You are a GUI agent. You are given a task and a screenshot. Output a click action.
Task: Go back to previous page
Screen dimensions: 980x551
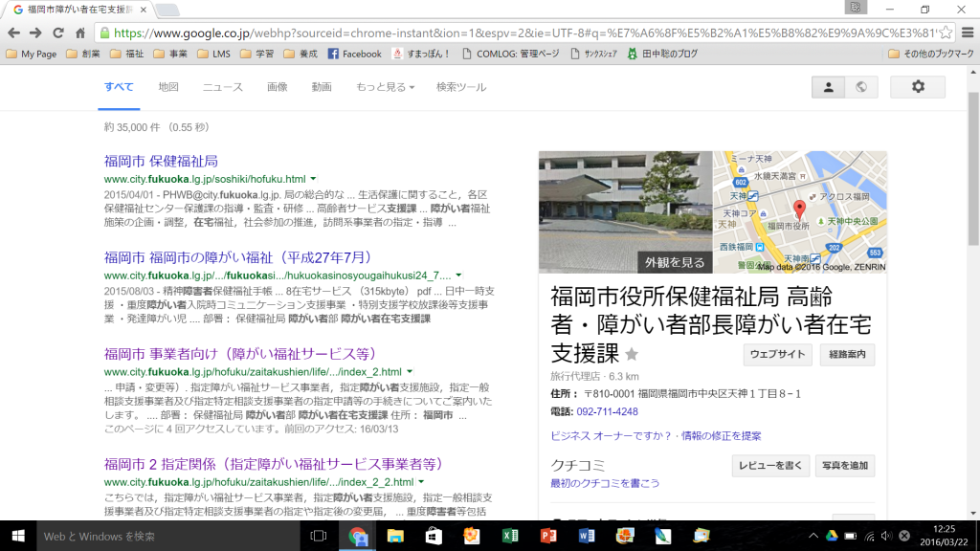(x=13, y=33)
